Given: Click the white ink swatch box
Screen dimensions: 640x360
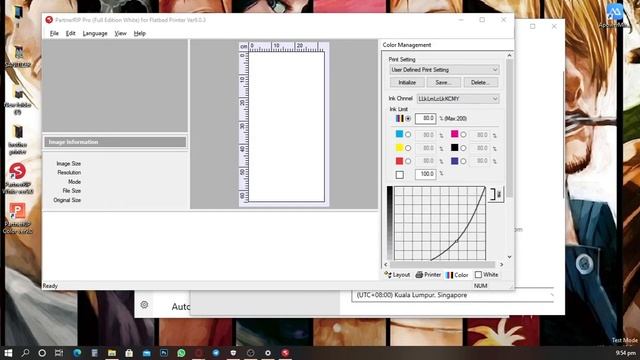Looking at the screenshot, I should pyautogui.click(x=400, y=175).
